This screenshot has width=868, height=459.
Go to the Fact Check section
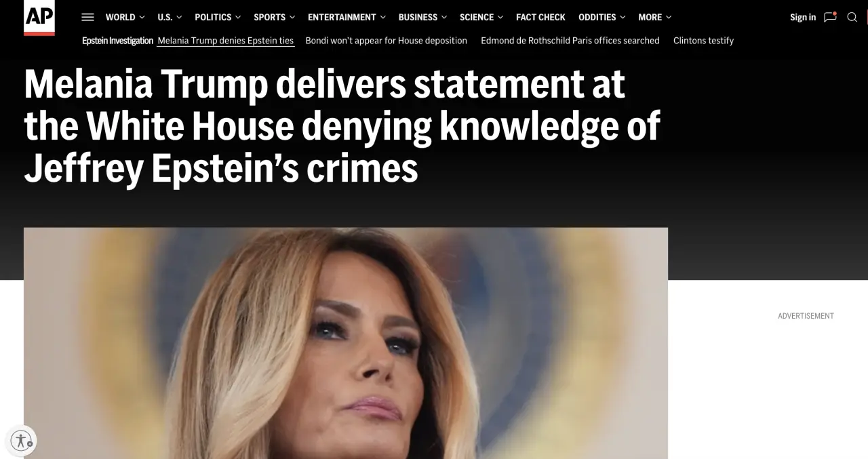point(540,17)
